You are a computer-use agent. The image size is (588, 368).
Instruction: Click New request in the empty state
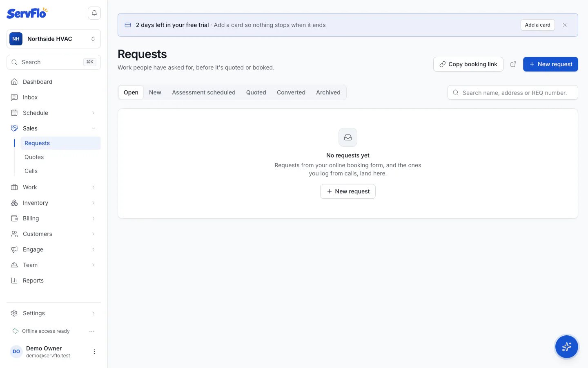click(348, 191)
